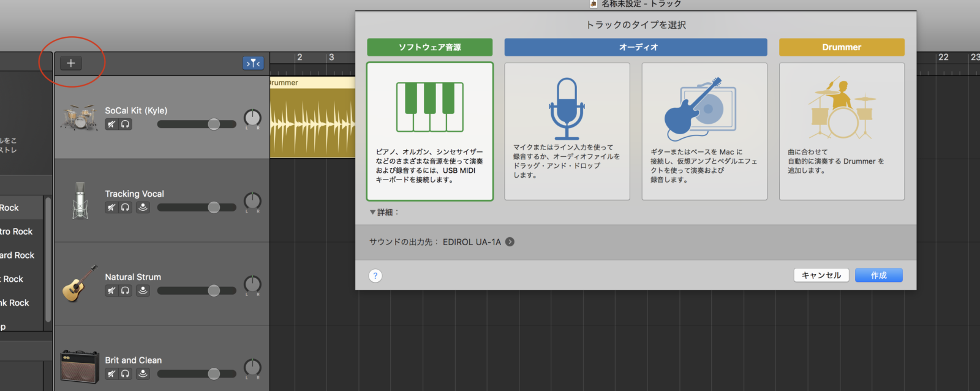Click the add track plus button

point(71,63)
